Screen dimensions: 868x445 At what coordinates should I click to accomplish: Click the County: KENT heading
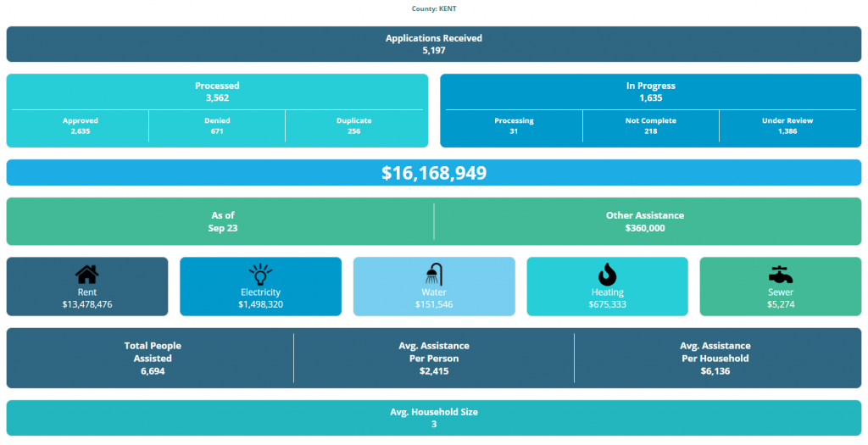[x=433, y=8]
